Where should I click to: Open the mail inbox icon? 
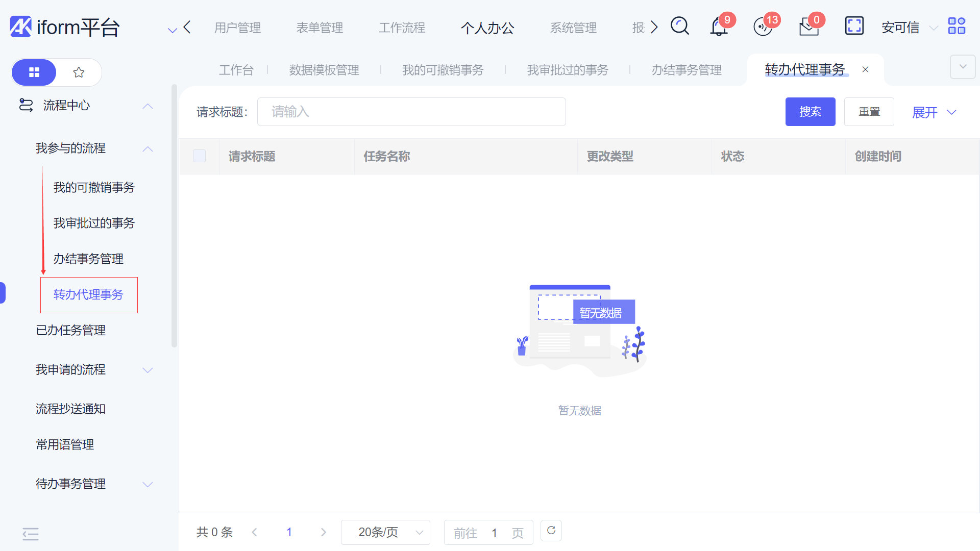808,27
